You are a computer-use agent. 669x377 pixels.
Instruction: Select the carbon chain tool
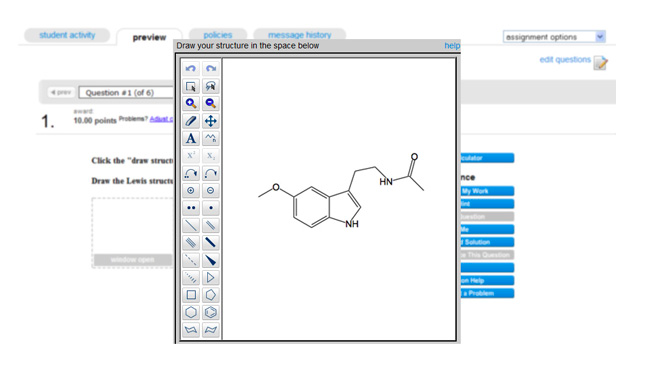pos(210,138)
